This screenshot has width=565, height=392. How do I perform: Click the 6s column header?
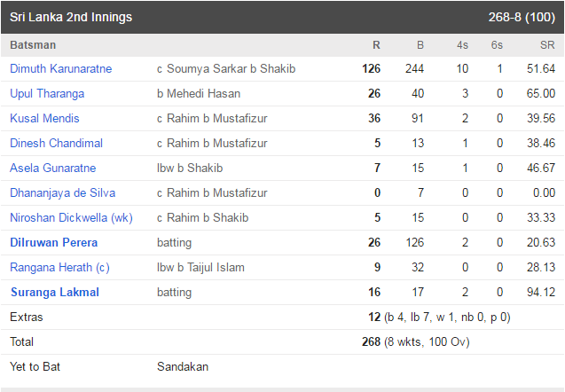[x=497, y=45]
